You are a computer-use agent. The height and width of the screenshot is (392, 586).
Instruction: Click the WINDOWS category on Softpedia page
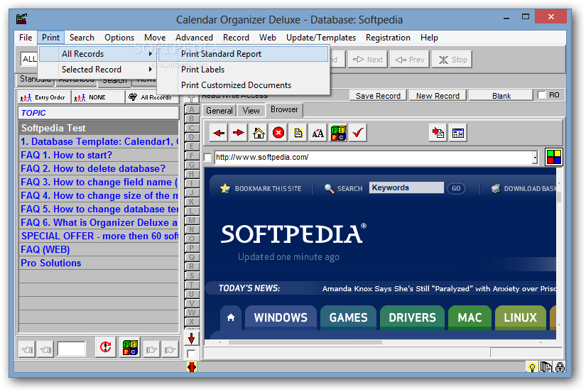click(281, 317)
